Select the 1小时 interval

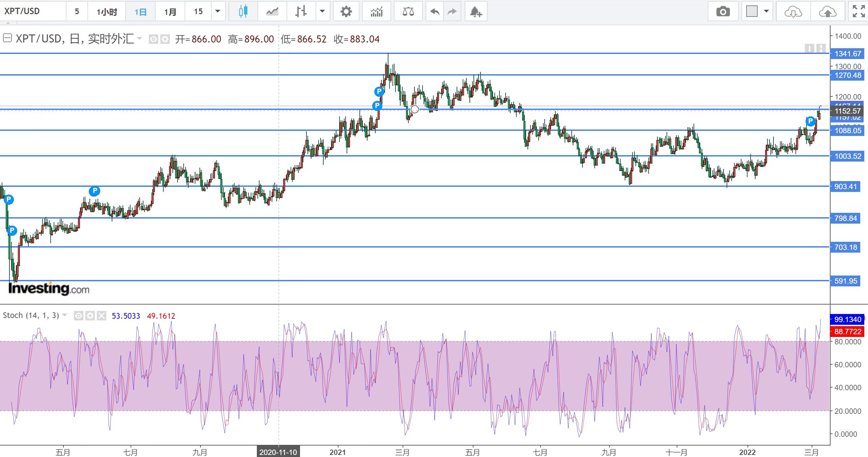[107, 11]
